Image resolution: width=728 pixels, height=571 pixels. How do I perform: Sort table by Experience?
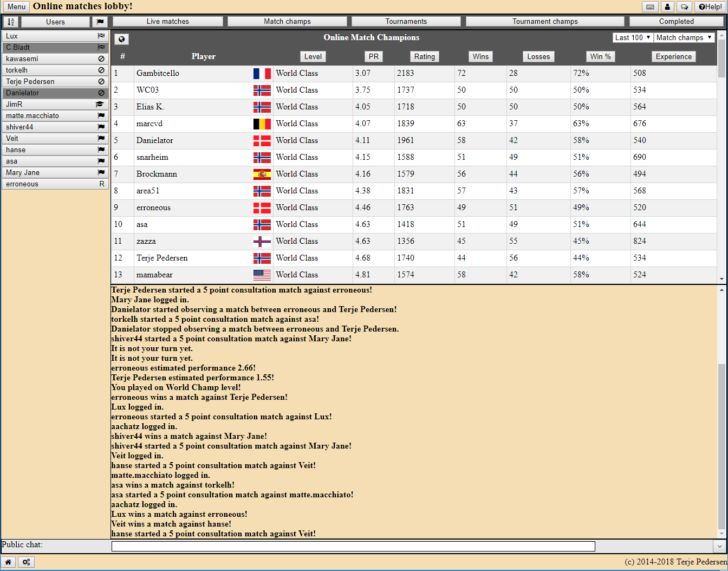click(x=674, y=56)
